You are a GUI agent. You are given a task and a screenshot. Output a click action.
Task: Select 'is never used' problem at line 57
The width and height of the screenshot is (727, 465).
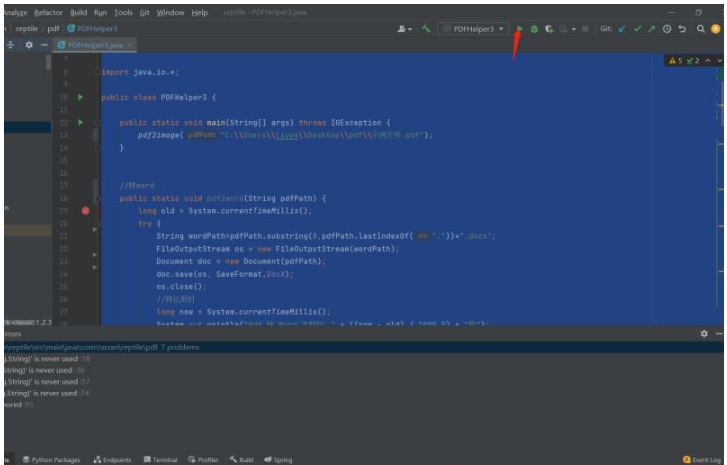pyautogui.click(x=364, y=382)
